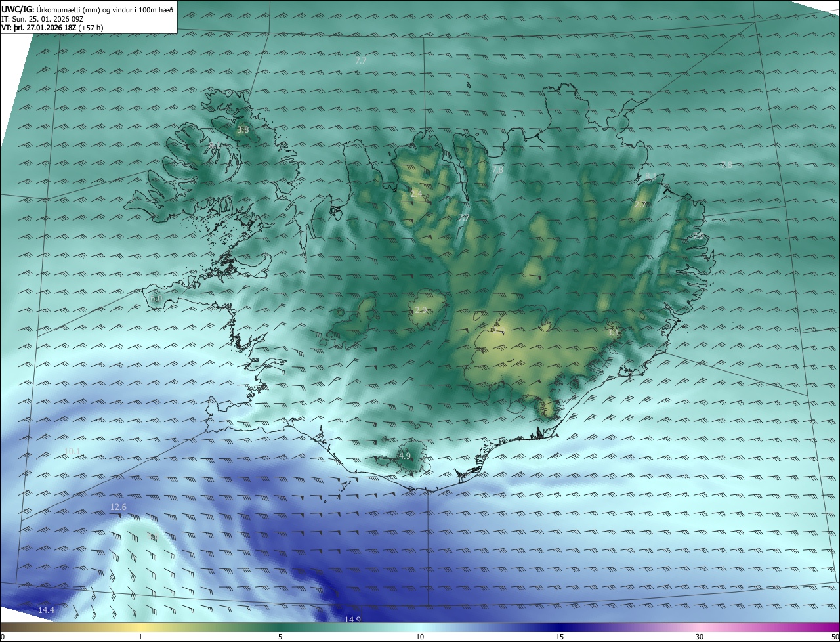Click the 4.9 value on the south coast glacier
840x642 pixels.
[x=405, y=456]
